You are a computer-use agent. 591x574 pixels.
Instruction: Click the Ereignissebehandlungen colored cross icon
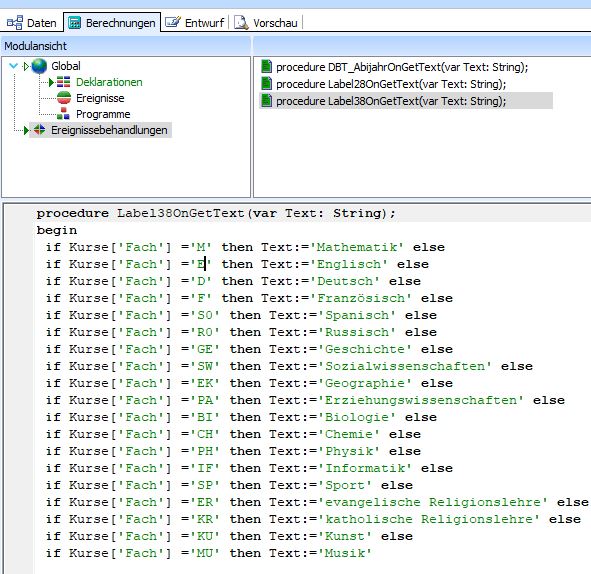coord(39,130)
